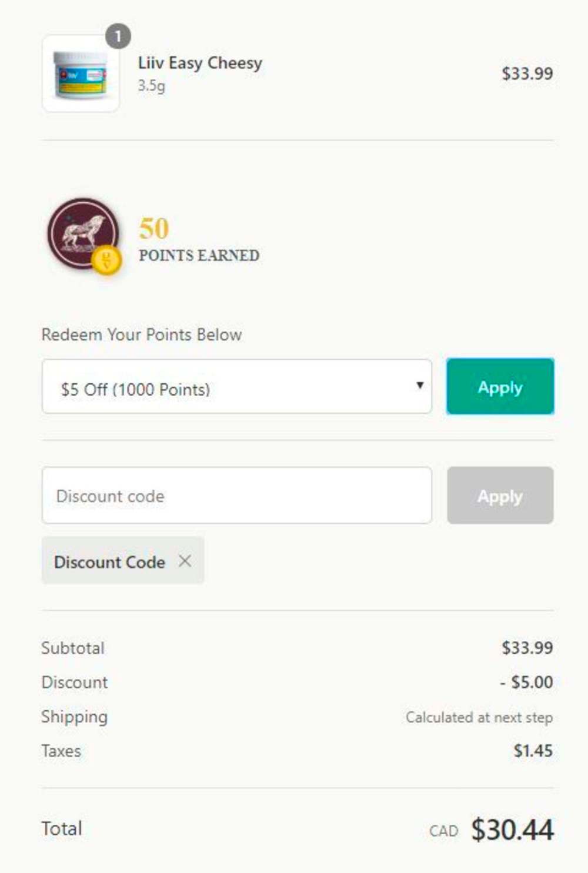Apply the selected points reward with teal button

coord(500,387)
